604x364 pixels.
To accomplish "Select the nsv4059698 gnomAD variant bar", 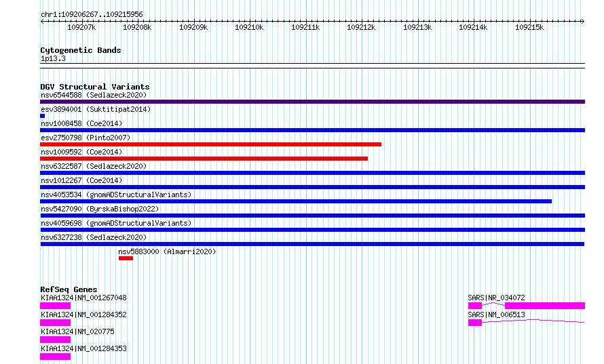I will (x=312, y=230).
